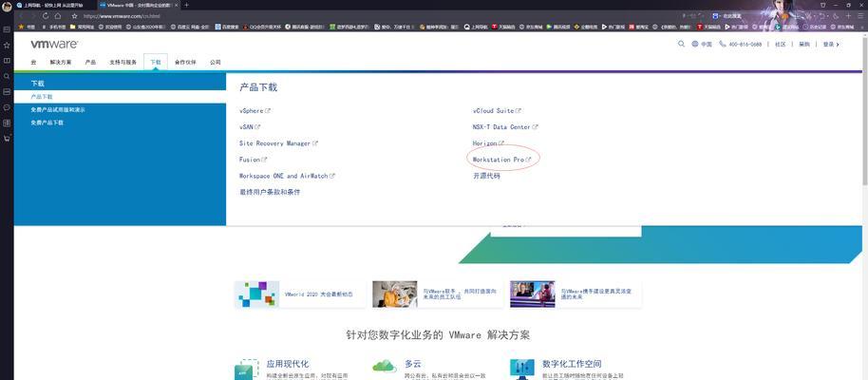Open the 公司 navigation menu
Screen dimensions: 868x380
tap(216, 62)
